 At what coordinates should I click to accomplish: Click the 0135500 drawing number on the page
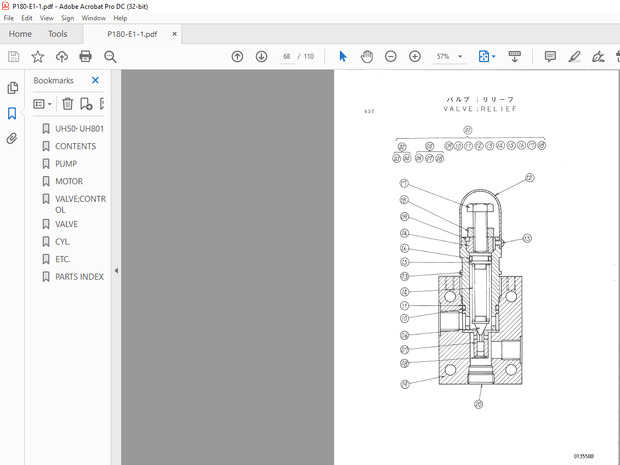(583, 456)
